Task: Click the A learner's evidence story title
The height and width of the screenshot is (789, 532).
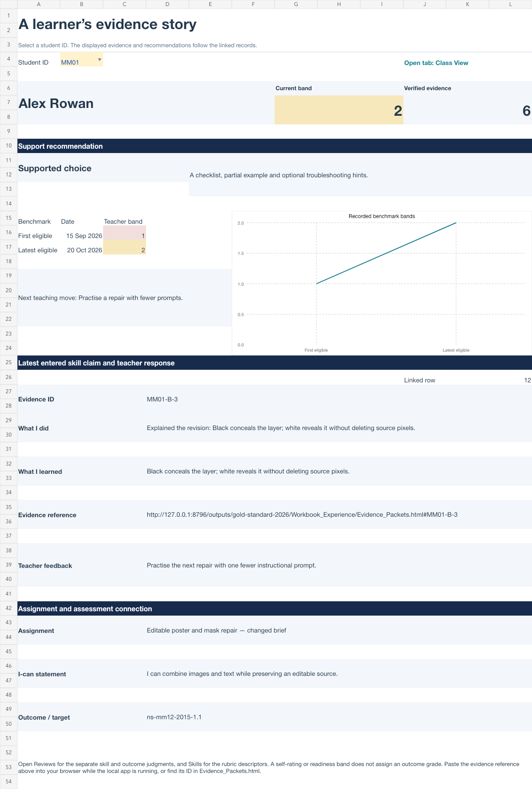Action: pos(107,24)
